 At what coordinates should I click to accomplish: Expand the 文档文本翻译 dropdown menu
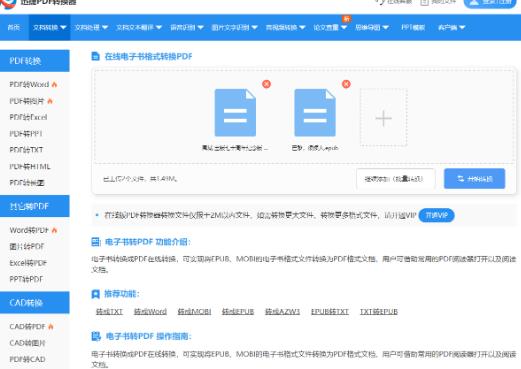[x=139, y=27]
